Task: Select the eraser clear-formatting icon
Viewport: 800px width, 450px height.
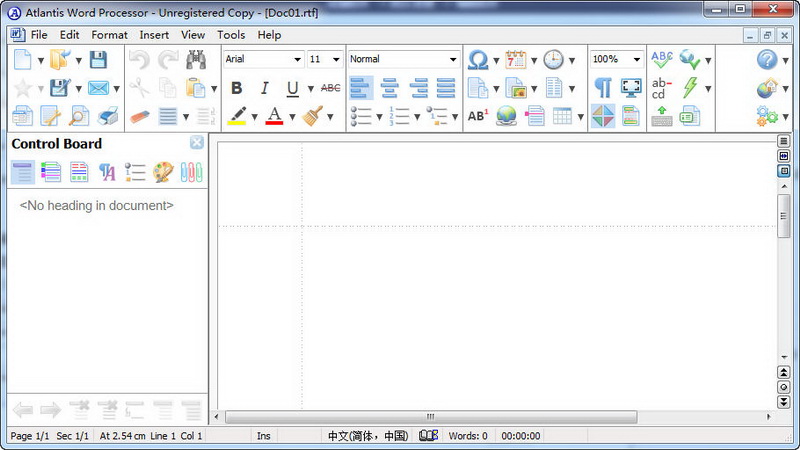Action: [139, 116]
